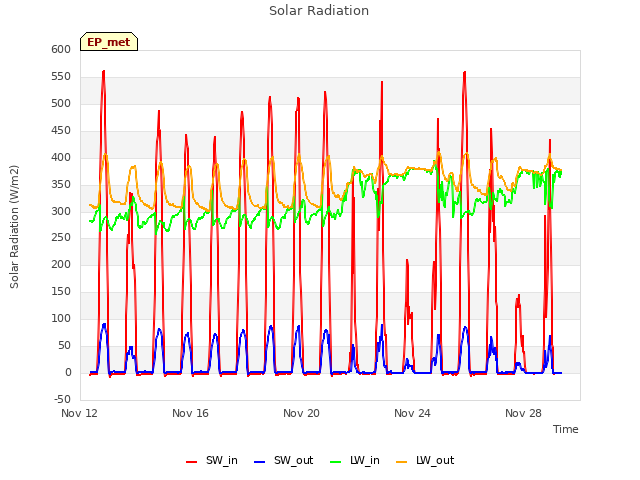Click the 100 y-axis tick label
Viewport: 640px width, 480px height.
click(x=61, y=318)
